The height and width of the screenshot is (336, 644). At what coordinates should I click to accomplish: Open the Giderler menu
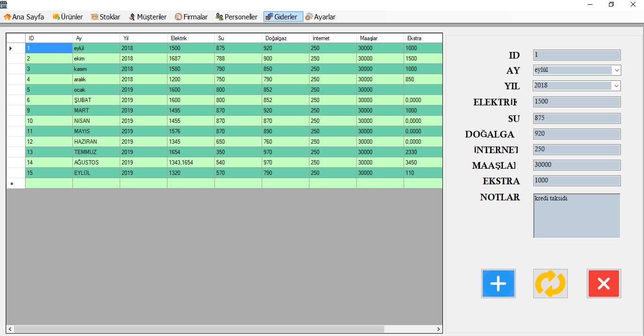coord(283,17)
